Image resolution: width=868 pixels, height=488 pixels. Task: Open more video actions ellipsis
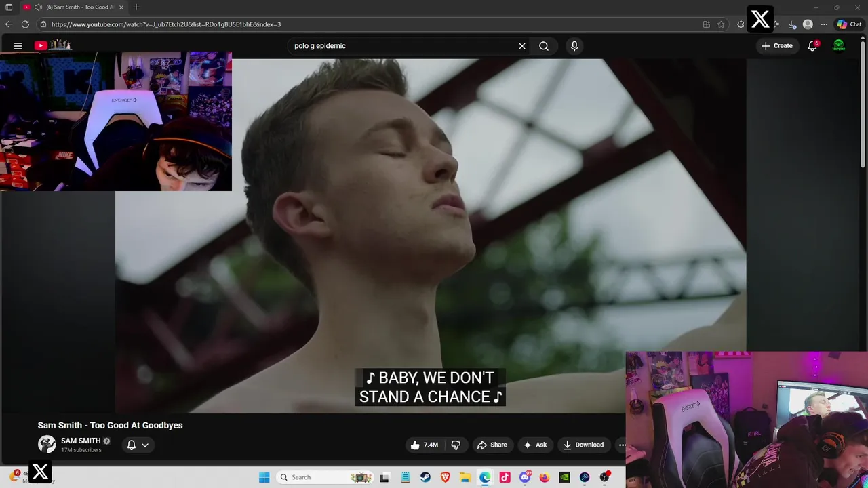pos(621,445)
